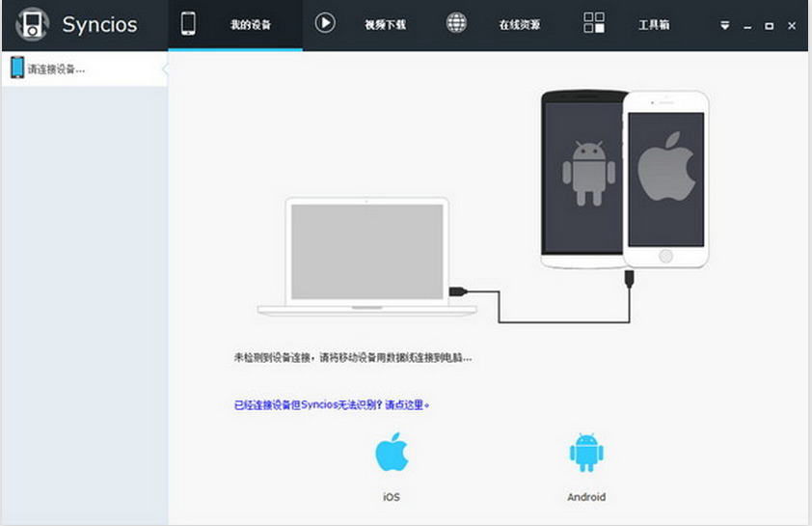Click the 未检测到设备连接 status message

(353, 357)
